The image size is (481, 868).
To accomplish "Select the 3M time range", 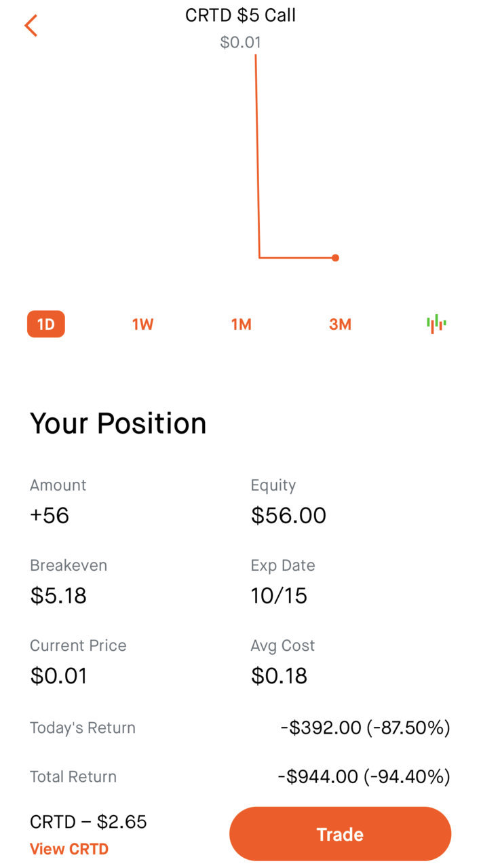I will tap(340, 324).
